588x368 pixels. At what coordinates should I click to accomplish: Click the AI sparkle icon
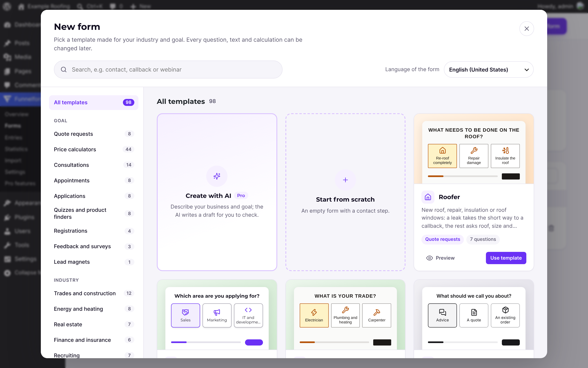tap(217, 176)
